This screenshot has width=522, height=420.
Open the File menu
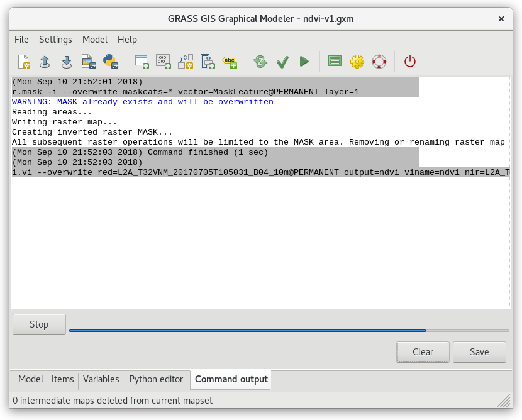(x=21, y=40)
